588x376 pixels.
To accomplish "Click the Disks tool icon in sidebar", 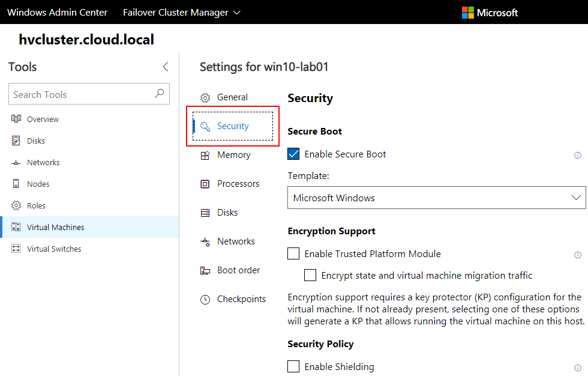I will pos(16,141).
